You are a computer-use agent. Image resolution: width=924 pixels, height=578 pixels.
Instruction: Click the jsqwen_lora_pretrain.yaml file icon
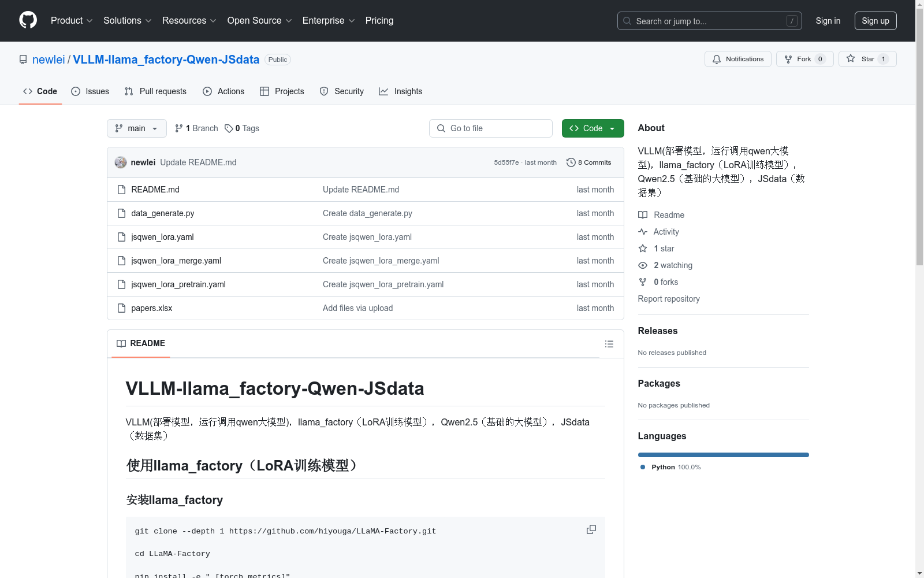click(x=121, y=284)
